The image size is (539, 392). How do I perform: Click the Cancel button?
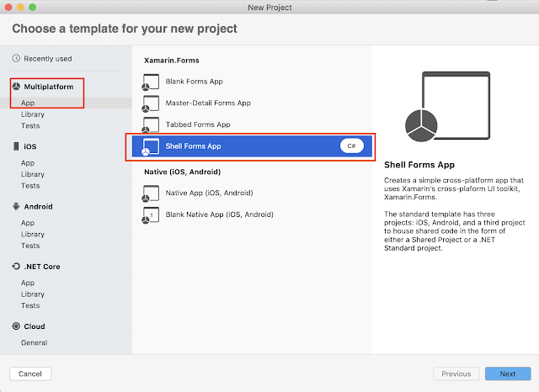pos(30,373)
